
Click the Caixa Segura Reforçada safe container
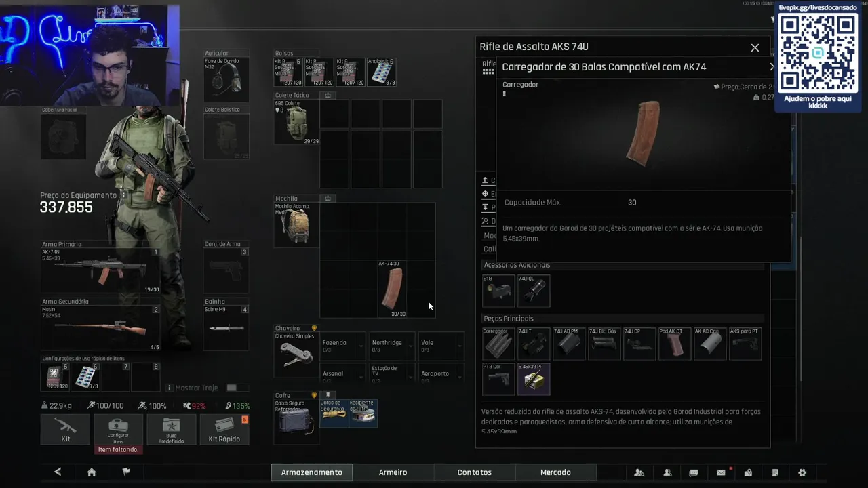click(x=296, y=421)
